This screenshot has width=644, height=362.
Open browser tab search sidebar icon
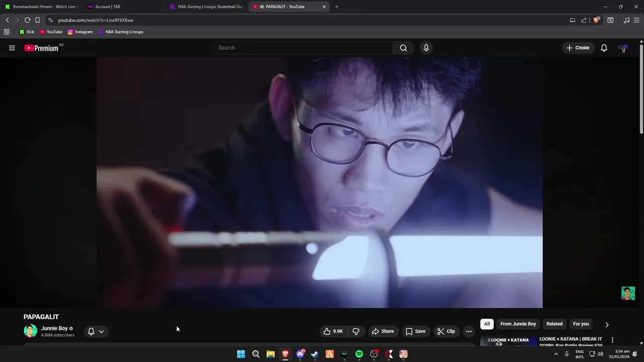point(610,20)
